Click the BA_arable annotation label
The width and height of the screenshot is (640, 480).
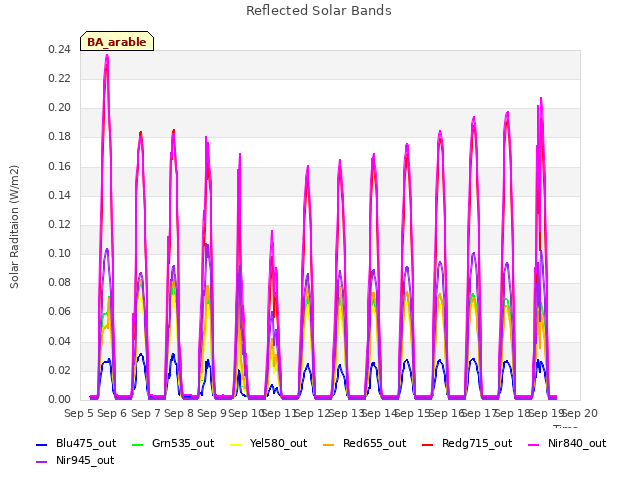click(x=117, y=42)
